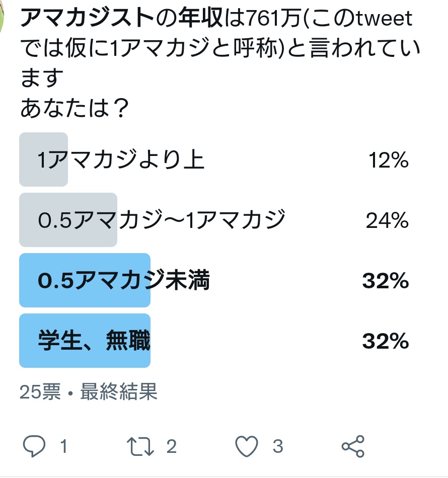This screenshot has height=478, width=448.
Task: Open the share icon menu
Action: [x=353, y=446]
